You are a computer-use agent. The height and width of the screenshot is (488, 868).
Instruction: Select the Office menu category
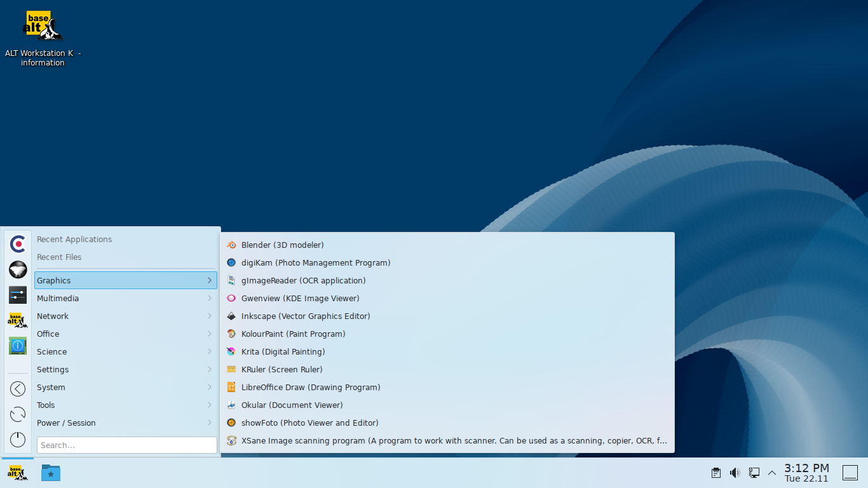pos(126,334)
